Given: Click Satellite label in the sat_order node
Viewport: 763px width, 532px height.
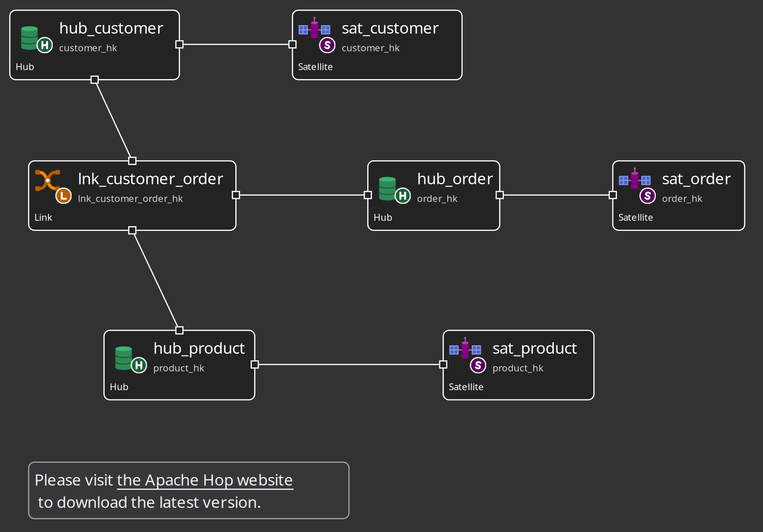Looking at the screenshot, I should (x=635, y=217).
